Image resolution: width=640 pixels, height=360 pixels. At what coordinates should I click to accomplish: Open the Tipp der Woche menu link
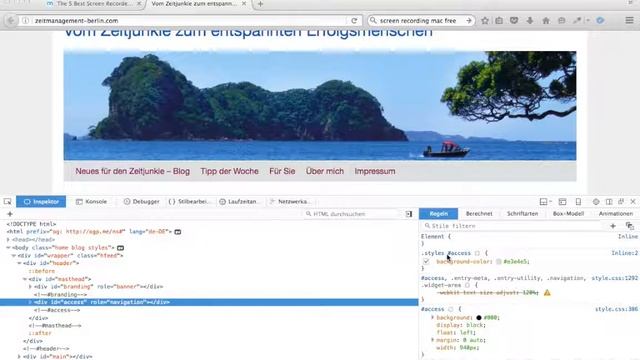point(229,171)
